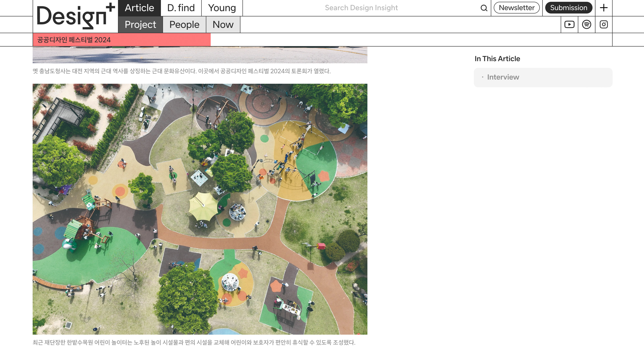Screen dimensions: 644x362
Task: Select the Project sub-tab
Action: coord(140,25)
